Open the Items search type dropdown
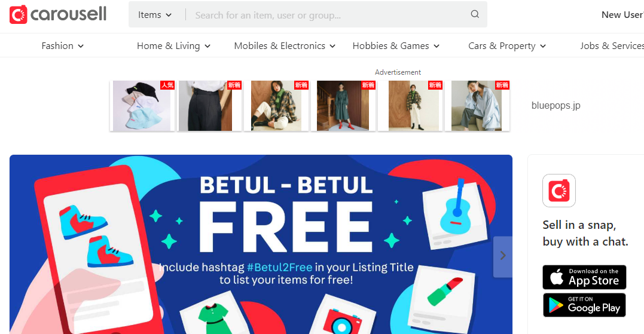The image size is (644, 334). point(155,15)
